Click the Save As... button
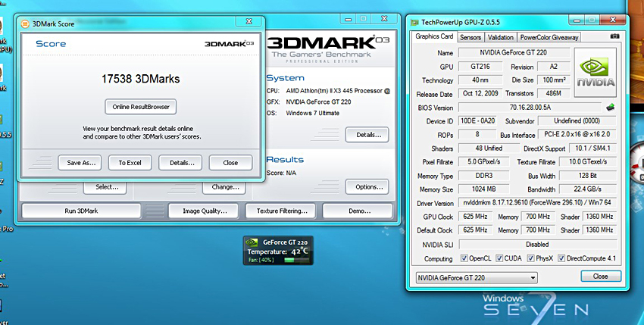 [81, 163]
